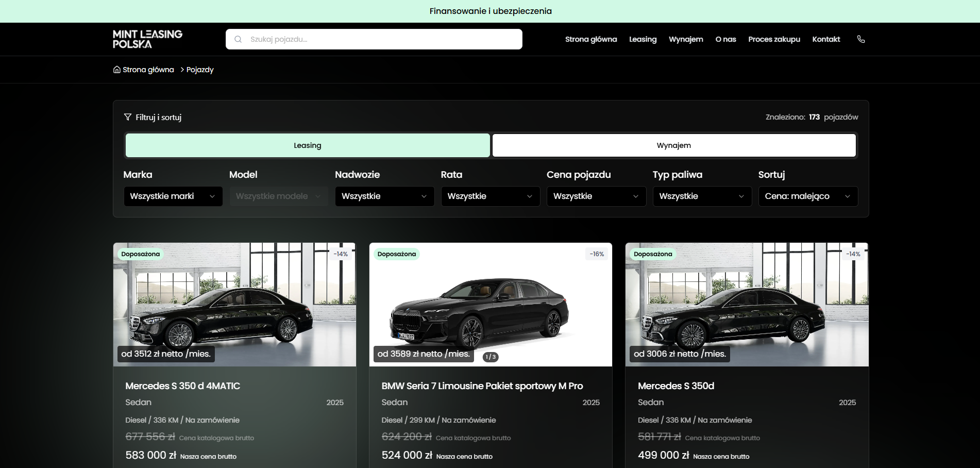This screenshot has width=980, height=468.
Task: Click the od 3006 zł netto /mies. label
Action: click(x=680, y=354)
